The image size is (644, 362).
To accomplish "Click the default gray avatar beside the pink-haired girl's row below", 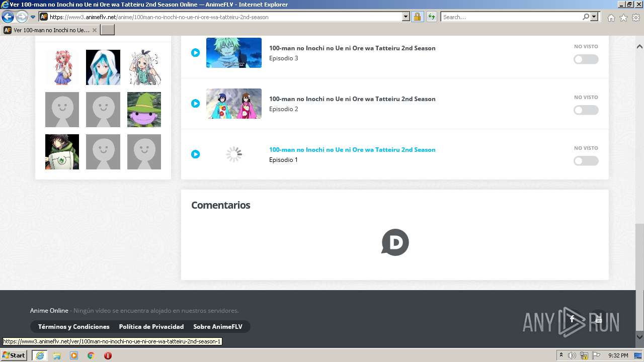I will click(62, 110).
